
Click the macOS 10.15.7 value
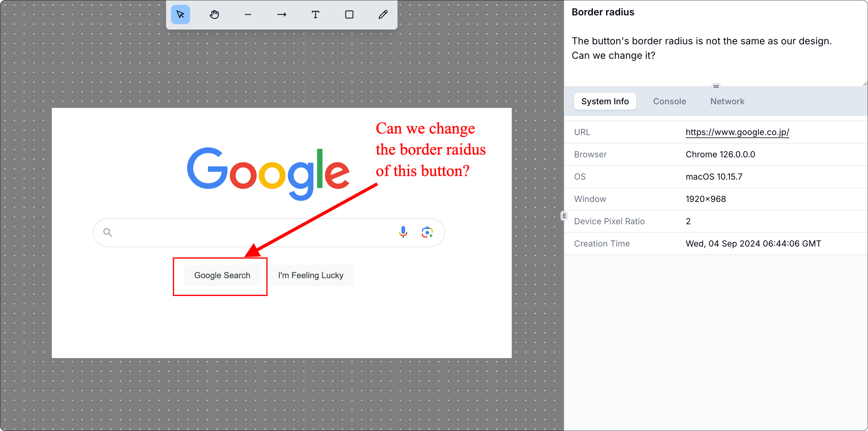click(714, 177)
